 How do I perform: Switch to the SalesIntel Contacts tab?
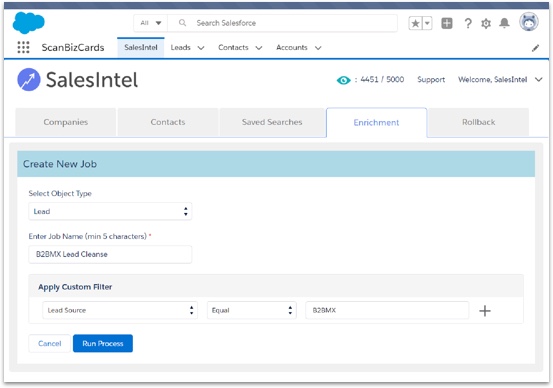point(168,122)
